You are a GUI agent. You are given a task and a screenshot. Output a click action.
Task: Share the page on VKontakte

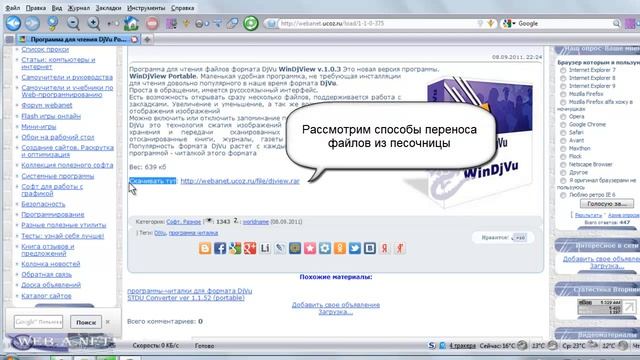370,248
